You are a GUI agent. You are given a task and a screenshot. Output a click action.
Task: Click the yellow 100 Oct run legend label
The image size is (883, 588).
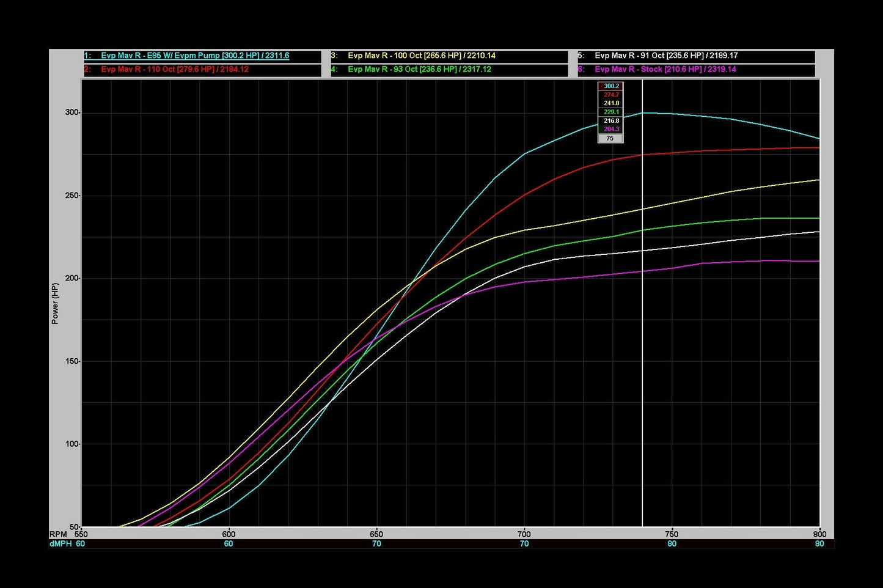(x=421, y=56)
